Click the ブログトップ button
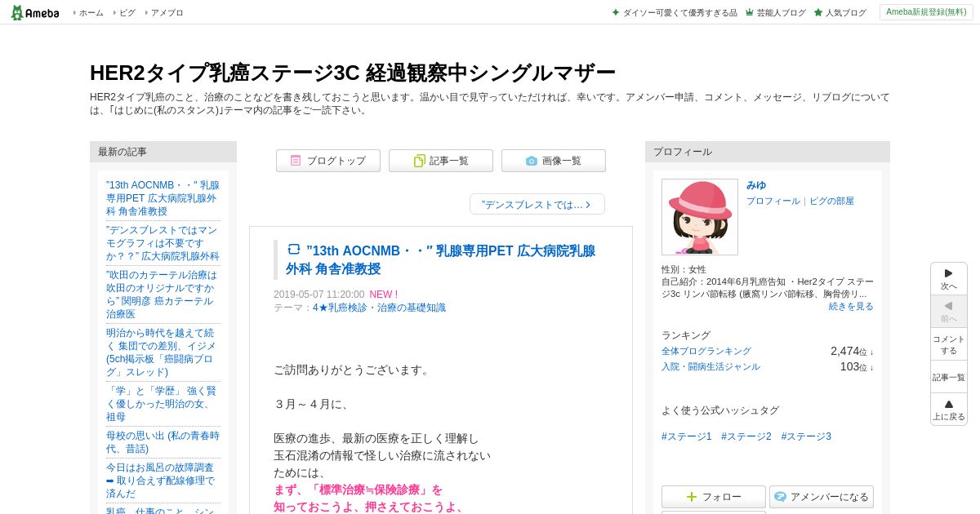Viewport: 980px width, 514px height. click(x=328, y=161)
